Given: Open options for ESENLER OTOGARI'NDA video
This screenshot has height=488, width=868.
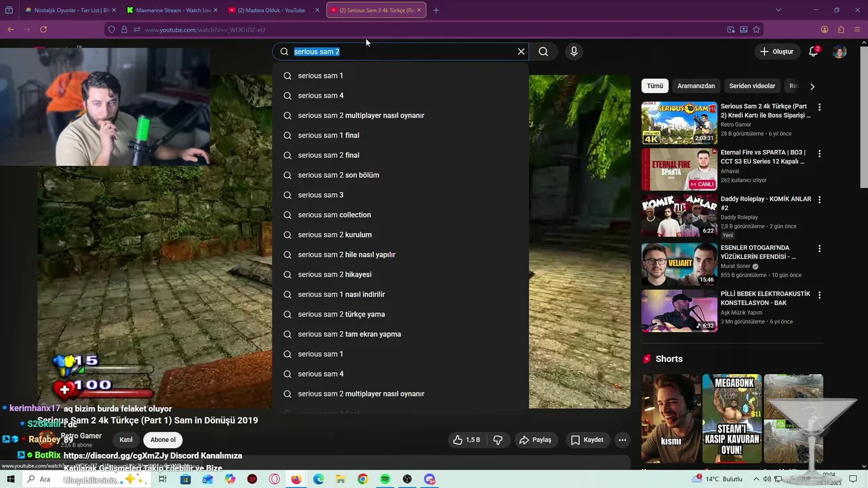Looking at the screenshot, I should click(819, 249).
